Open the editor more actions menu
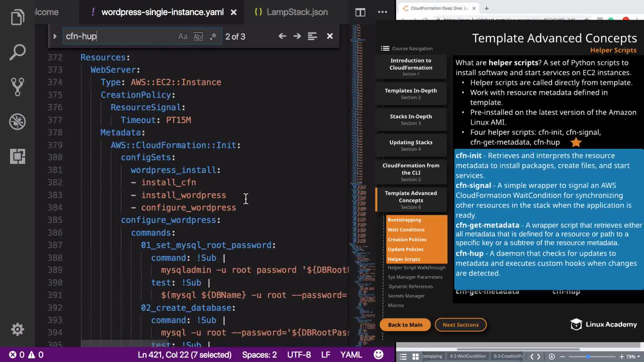The height and width of the screenshot is (362, 644). point(382,12)
